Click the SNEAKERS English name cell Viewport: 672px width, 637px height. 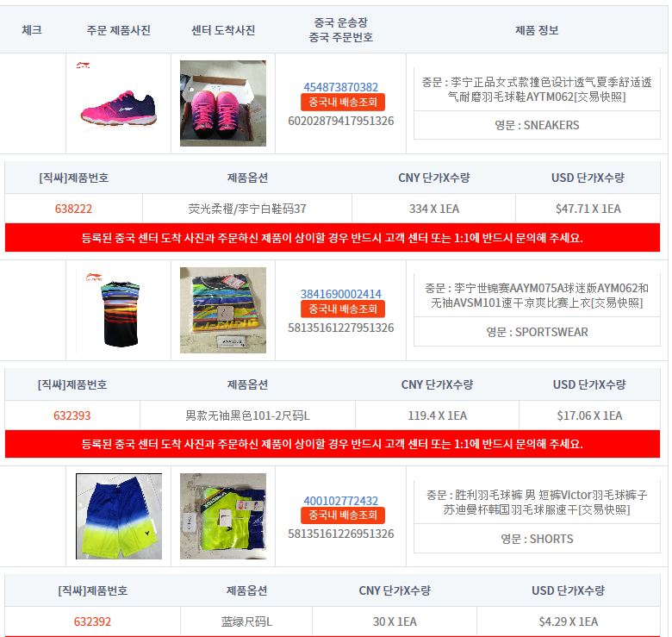click(537, 125)
